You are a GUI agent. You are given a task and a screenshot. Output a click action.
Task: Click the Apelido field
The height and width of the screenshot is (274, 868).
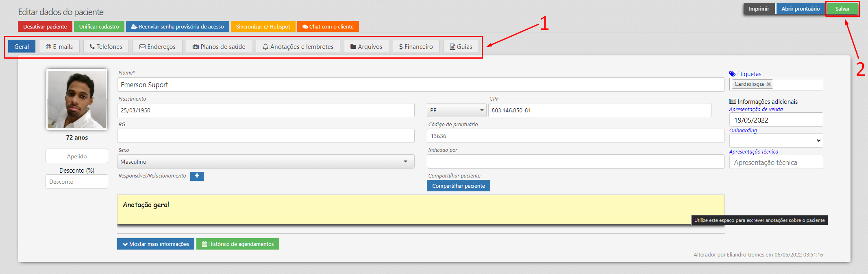point(77,156)
